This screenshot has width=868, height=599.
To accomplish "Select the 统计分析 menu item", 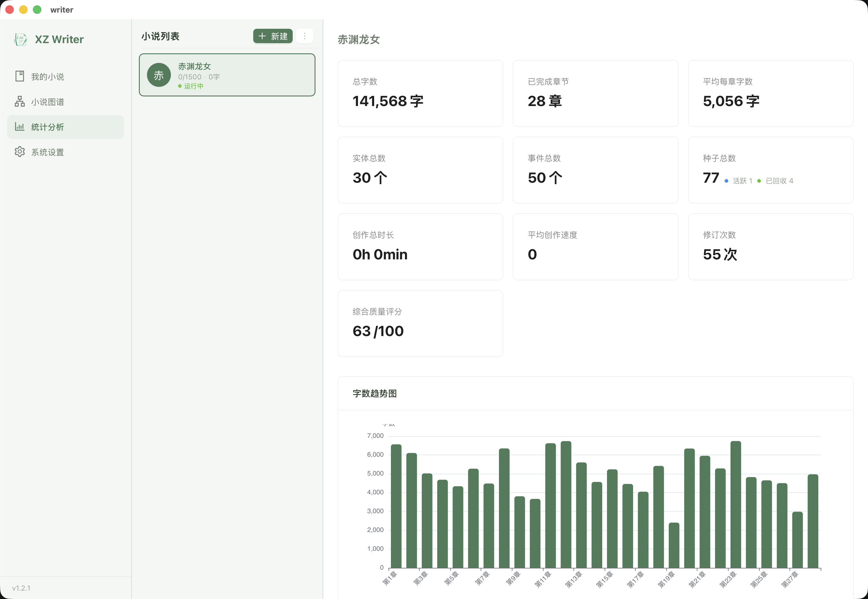I will [65, 127].
